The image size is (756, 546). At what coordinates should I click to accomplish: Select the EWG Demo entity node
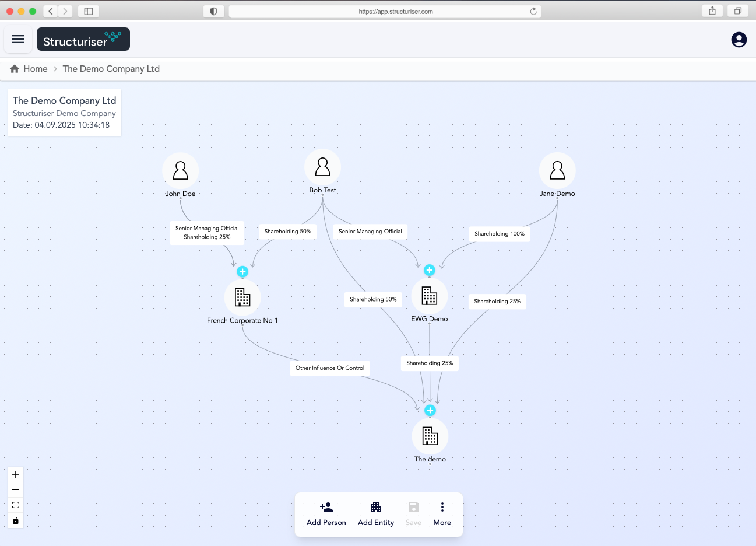tap(430, 296)
